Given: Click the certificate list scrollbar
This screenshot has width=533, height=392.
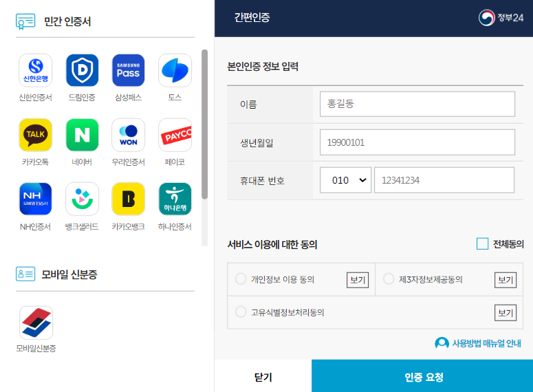Looking at the screenshot, I should [x=204, y=124].
